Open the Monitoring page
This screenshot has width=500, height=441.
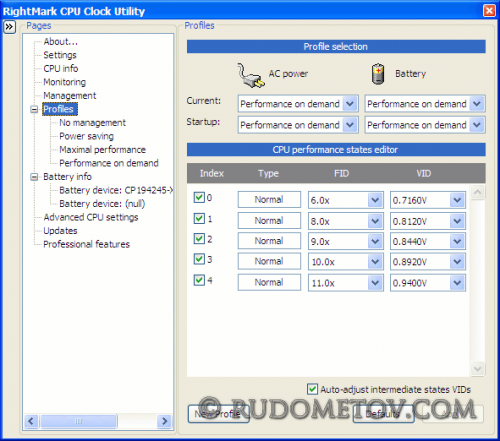click(64, 82)
